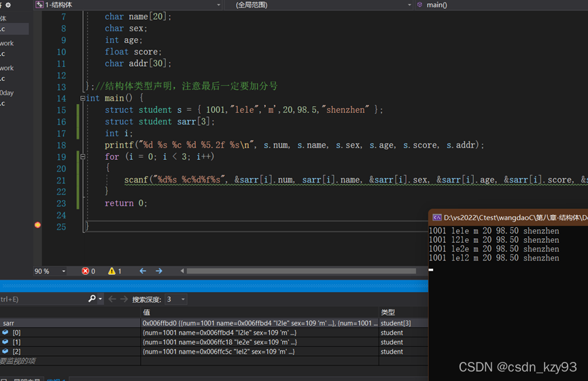Collapse the for loop block on line 19
The image size is (588, 381).
[x=82, y=157]
